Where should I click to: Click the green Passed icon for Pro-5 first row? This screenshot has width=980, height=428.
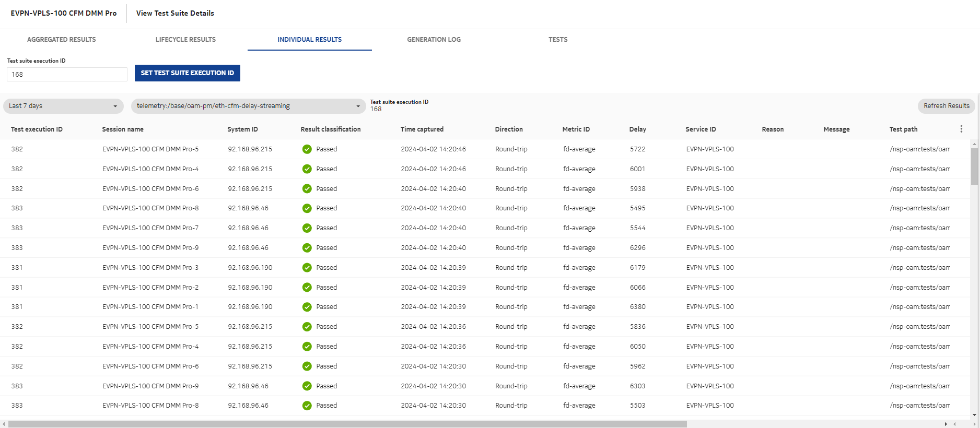pos(307,149)
